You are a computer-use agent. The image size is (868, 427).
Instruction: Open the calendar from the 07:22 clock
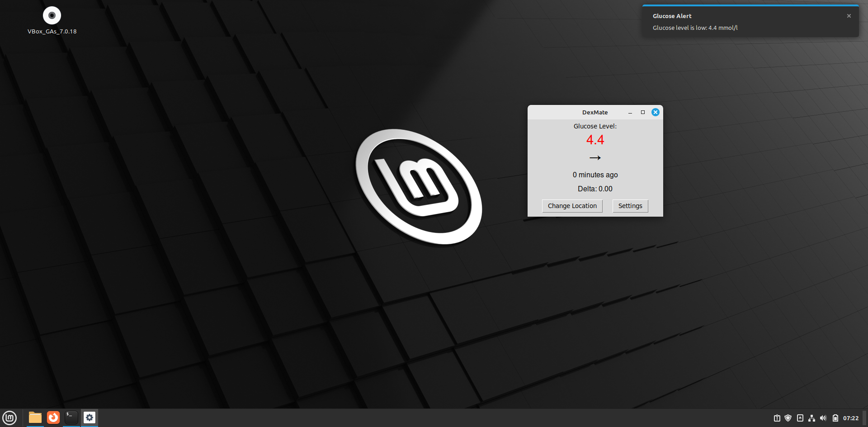851,418
